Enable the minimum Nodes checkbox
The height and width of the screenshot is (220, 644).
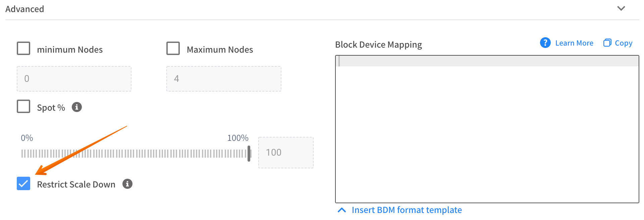tap(23, 48)
